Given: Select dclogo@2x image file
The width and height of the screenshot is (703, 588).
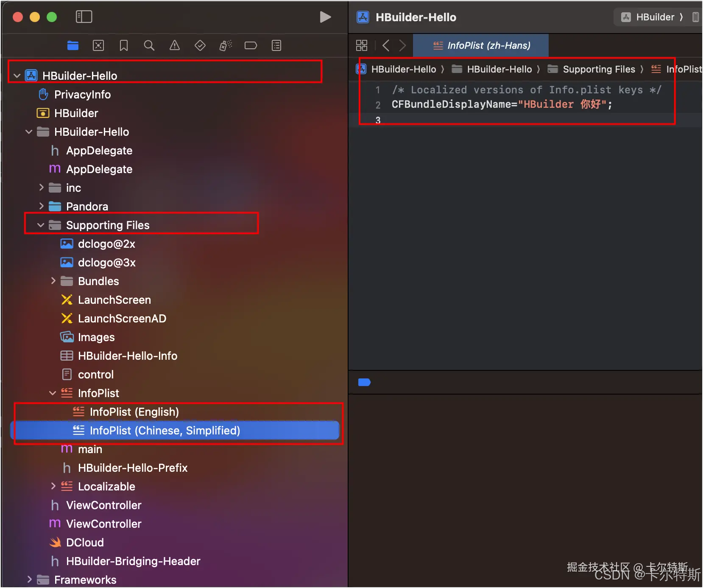Looking at the screenshot, I should pyautogui.click(x=106, y=244).
